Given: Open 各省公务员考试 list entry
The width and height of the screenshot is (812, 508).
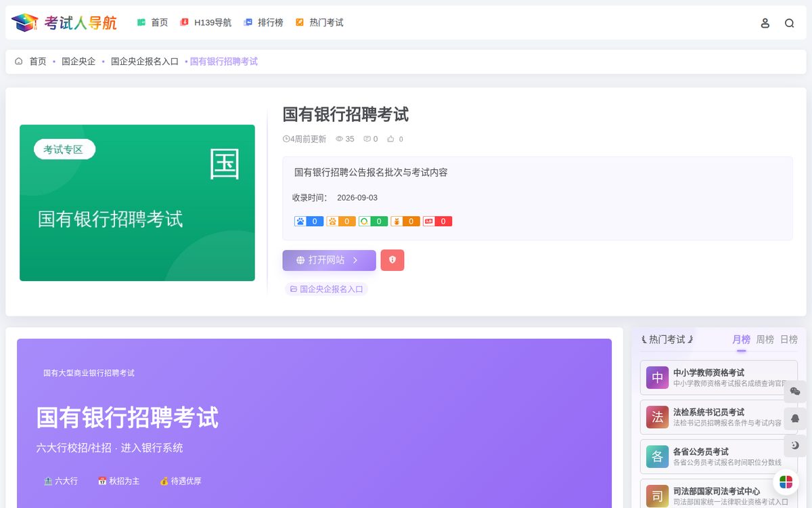Looking at the screenshot, I should [719, 457].
